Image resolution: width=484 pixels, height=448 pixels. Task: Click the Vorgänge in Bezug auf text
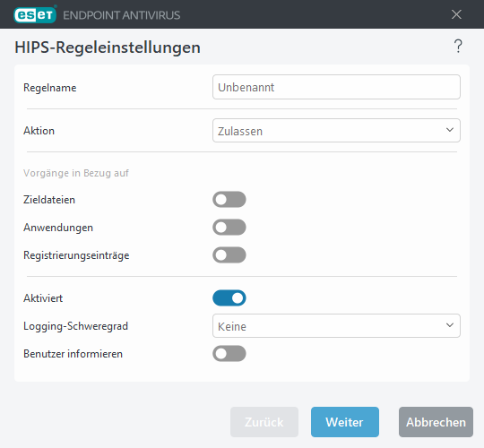click(76, 173)
